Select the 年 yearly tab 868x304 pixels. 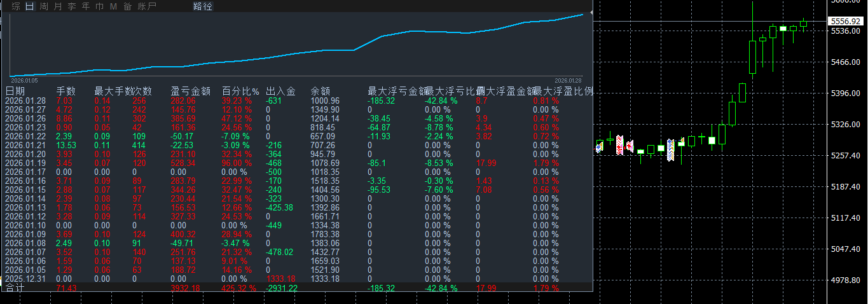pos(86,6)
